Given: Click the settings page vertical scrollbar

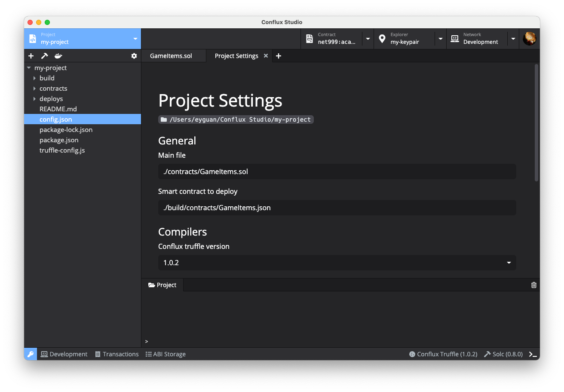Looking at the screenshot, I should tap(536, 122).
